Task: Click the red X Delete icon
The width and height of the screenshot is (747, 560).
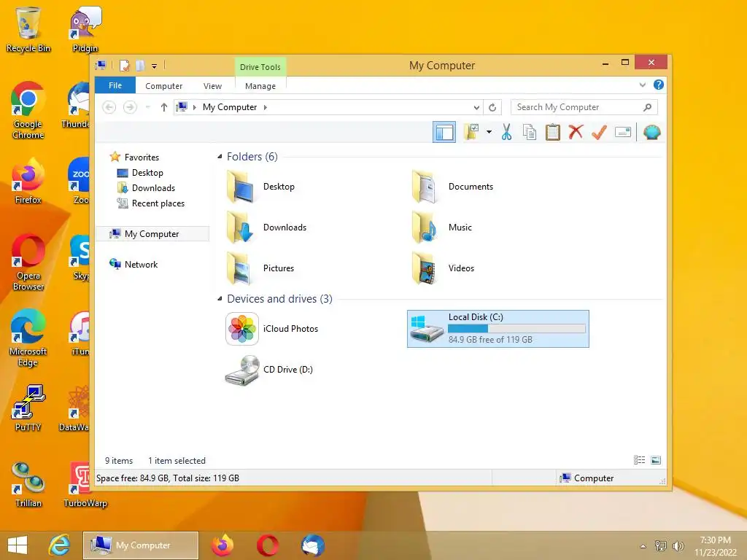Action: (576, 132)
